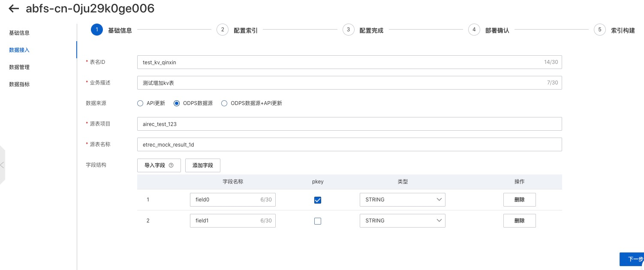The width and height of the screenshot is (644, 270).
Task: Click the 业务描述 input field
Action: [349, 83]
